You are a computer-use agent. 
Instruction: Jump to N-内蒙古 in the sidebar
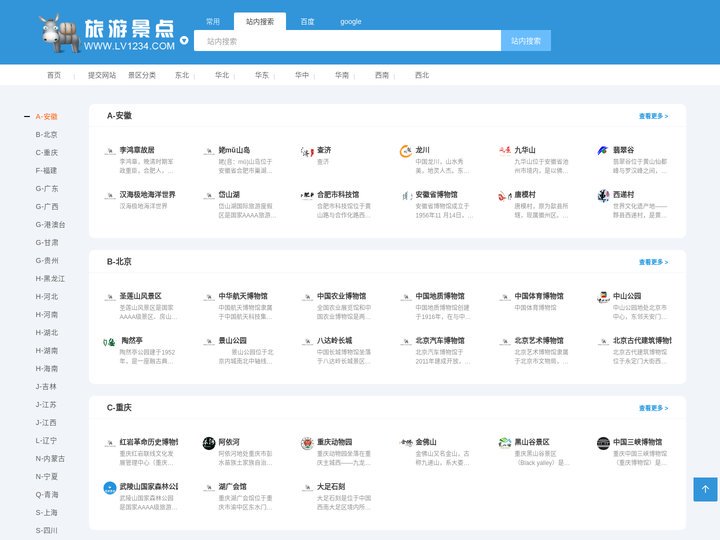(51, 459)
